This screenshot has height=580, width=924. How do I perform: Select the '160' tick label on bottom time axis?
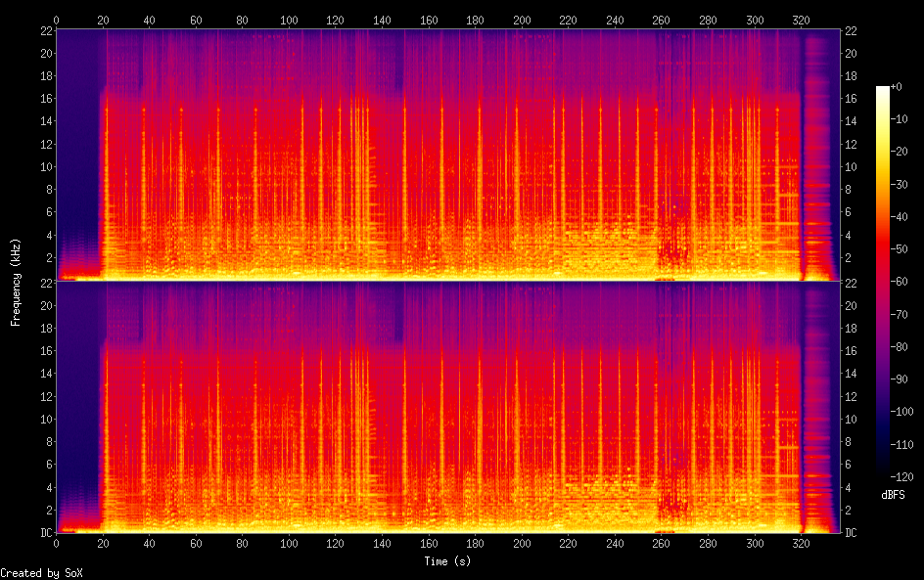pos(429,544)
